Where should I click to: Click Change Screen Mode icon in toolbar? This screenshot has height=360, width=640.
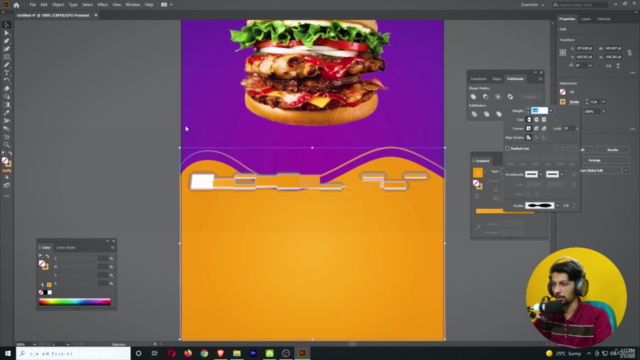click(x=7, y=185)
